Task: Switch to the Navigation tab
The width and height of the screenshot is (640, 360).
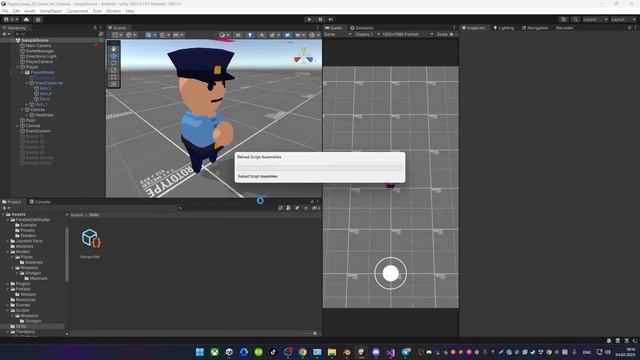Action: (535, 28)
